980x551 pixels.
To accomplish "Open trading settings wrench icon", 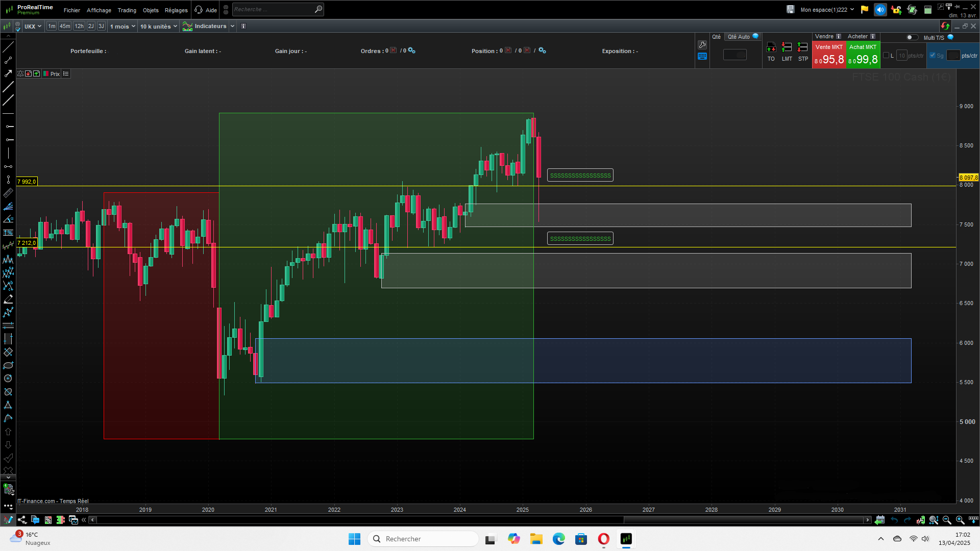I will click(702, 45).
